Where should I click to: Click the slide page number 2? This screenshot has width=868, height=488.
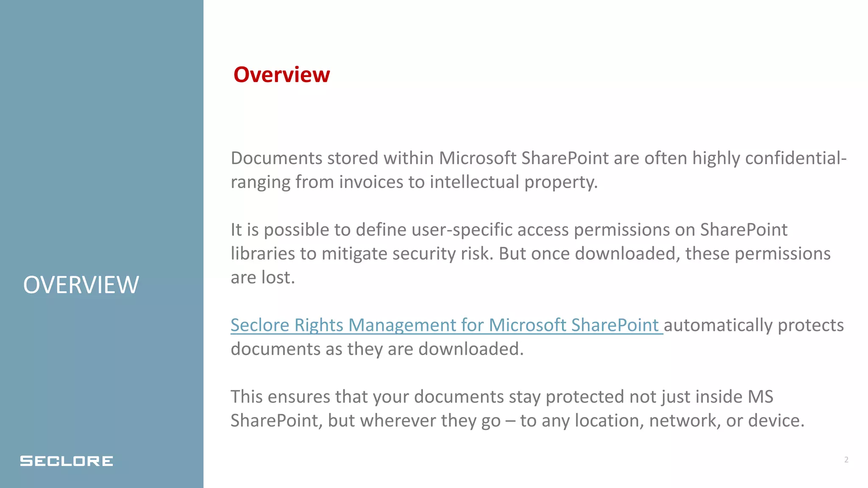(x=846, y=460)
